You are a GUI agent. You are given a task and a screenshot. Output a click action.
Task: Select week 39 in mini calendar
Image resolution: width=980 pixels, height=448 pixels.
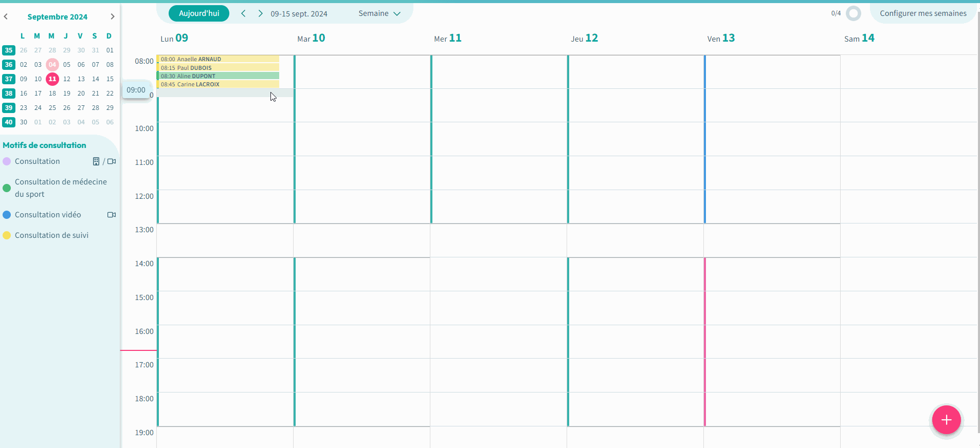9,108
